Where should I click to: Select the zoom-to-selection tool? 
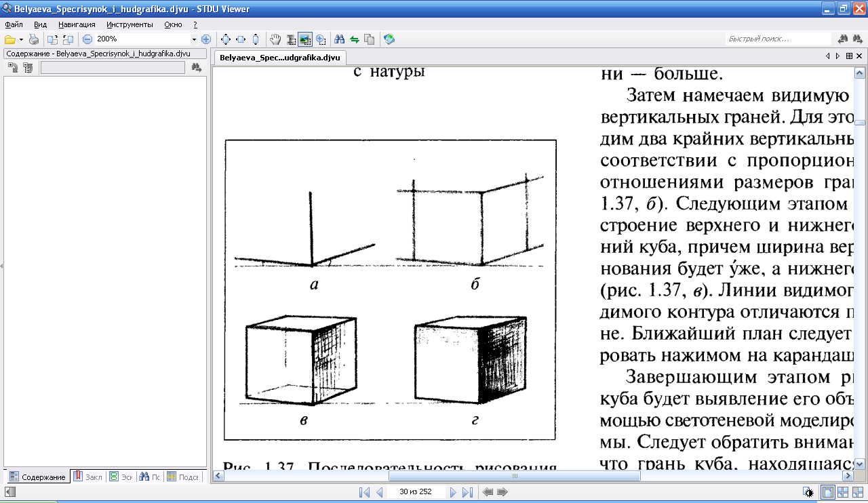pos(321,39)
